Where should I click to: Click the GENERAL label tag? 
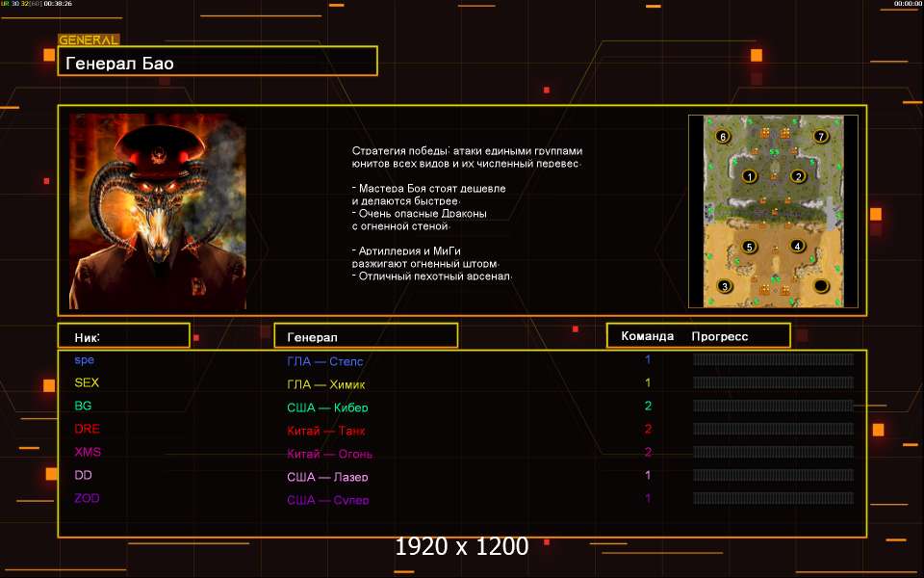tap(89, 40)
